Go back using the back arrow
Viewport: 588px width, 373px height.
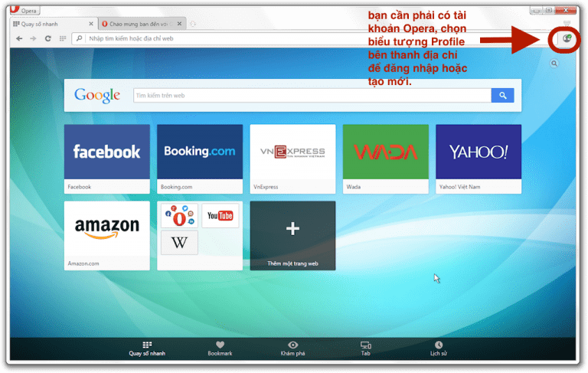tap(19, 38)
